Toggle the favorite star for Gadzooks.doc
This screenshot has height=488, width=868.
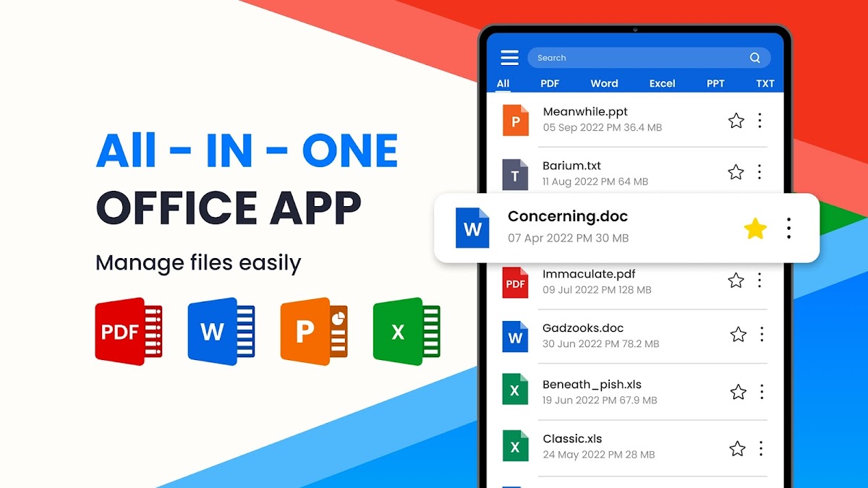point(738,334)
